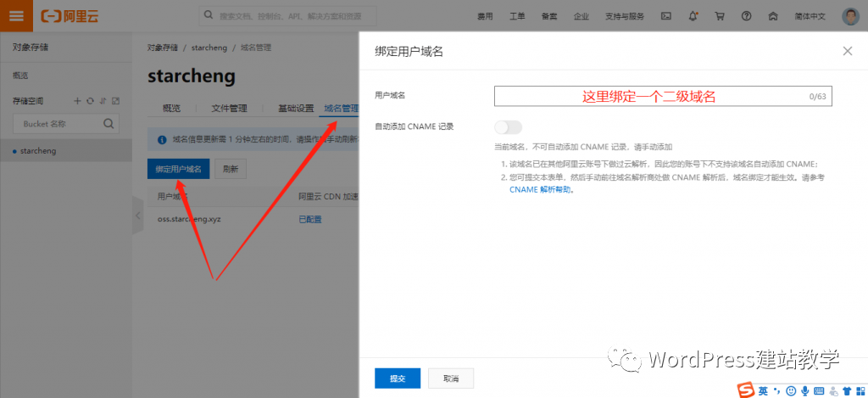This screenshot has height=398, width=868.
Task: Open the soft keyboard icon in IME bar
Action: click(x=819, y=390)
